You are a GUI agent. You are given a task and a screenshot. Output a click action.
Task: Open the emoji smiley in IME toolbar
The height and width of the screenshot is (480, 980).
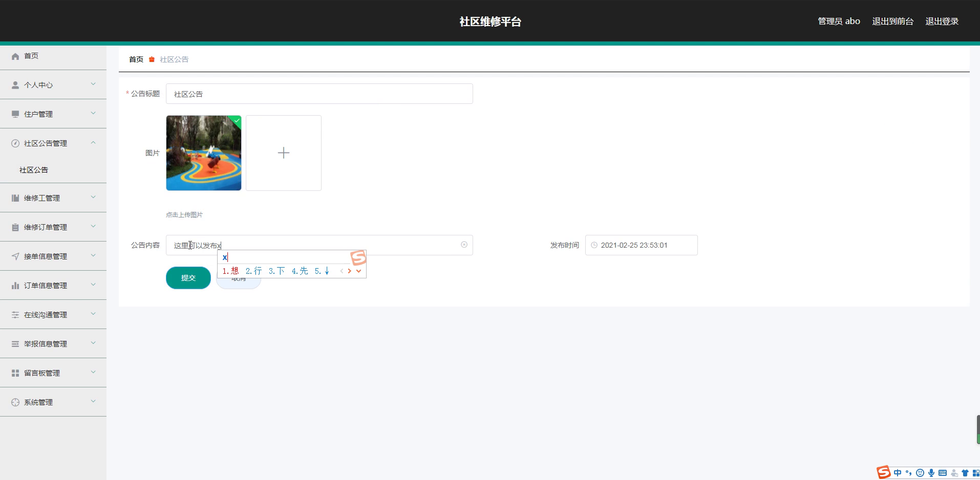[x=920, y=472]
